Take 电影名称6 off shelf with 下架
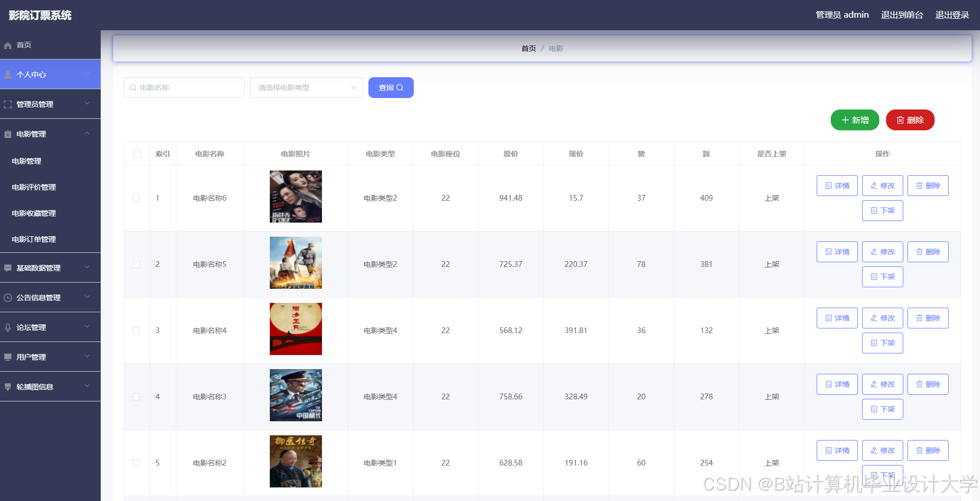 pos(882,211)
